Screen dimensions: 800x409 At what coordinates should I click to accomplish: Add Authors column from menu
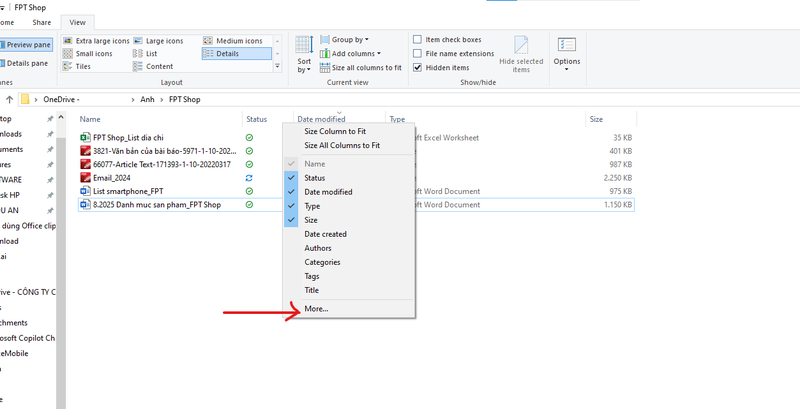click(x=349, y=248)
